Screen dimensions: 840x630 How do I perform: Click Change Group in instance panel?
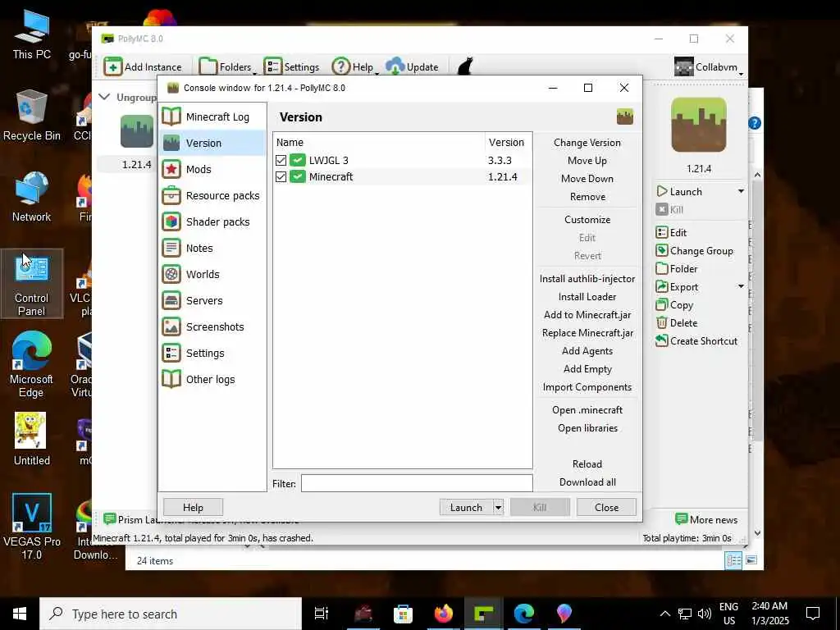[x=694, y=251]
